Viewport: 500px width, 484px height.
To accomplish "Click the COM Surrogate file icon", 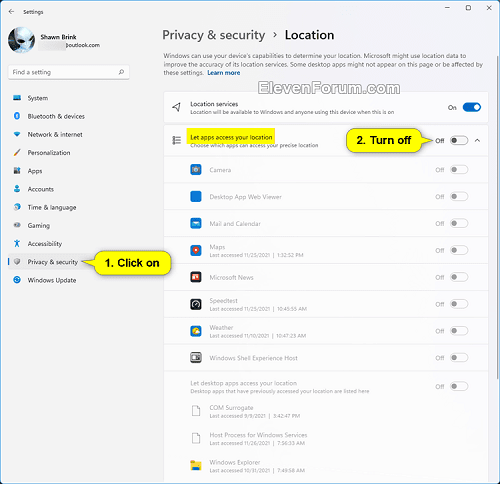I will pos(196,411).
